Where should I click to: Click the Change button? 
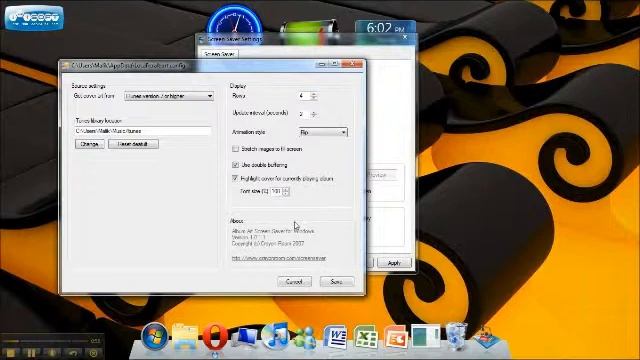tap(89, 144)
